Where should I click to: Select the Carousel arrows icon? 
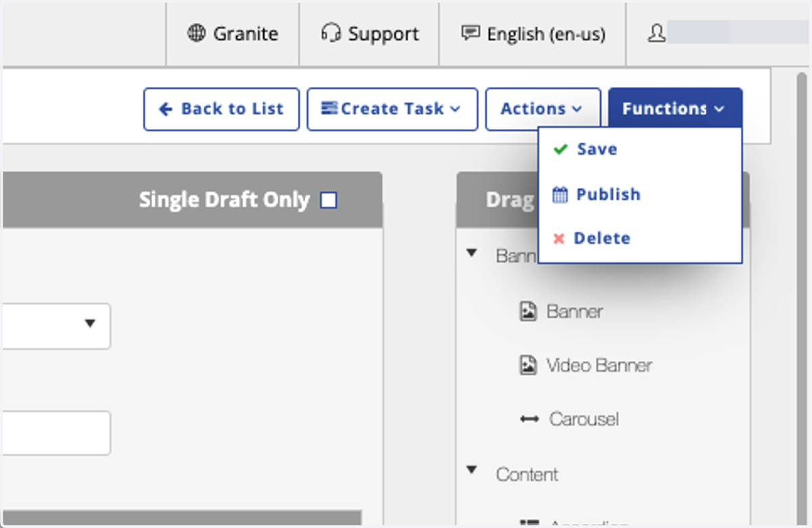[x=530, y=419]
